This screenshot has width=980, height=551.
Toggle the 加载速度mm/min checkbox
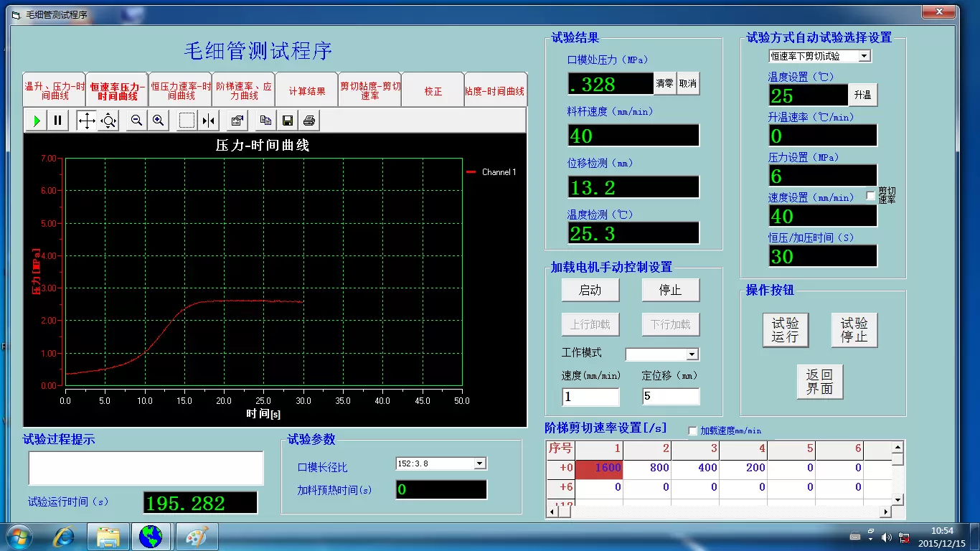point(693,430)
